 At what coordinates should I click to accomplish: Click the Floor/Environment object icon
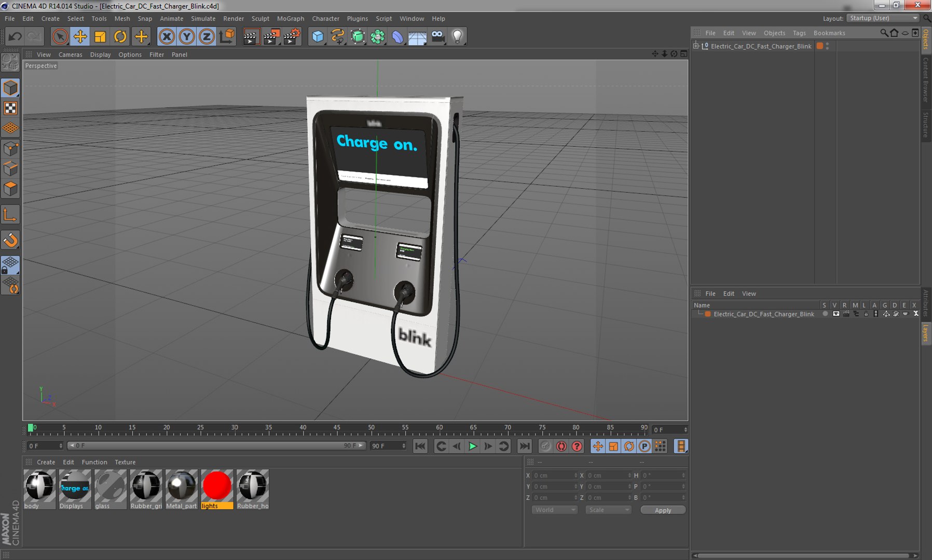pyautogui.click(x=418, y=37)
